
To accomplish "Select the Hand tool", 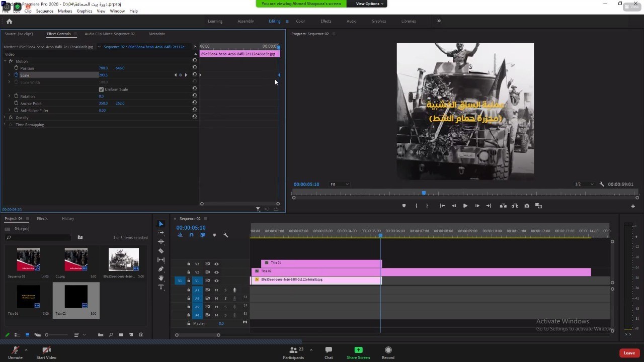I will [x=161, y=278].
